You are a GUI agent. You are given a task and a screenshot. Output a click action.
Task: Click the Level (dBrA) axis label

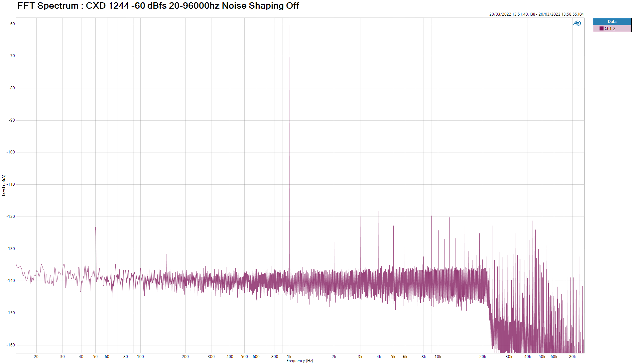[4, 185]
